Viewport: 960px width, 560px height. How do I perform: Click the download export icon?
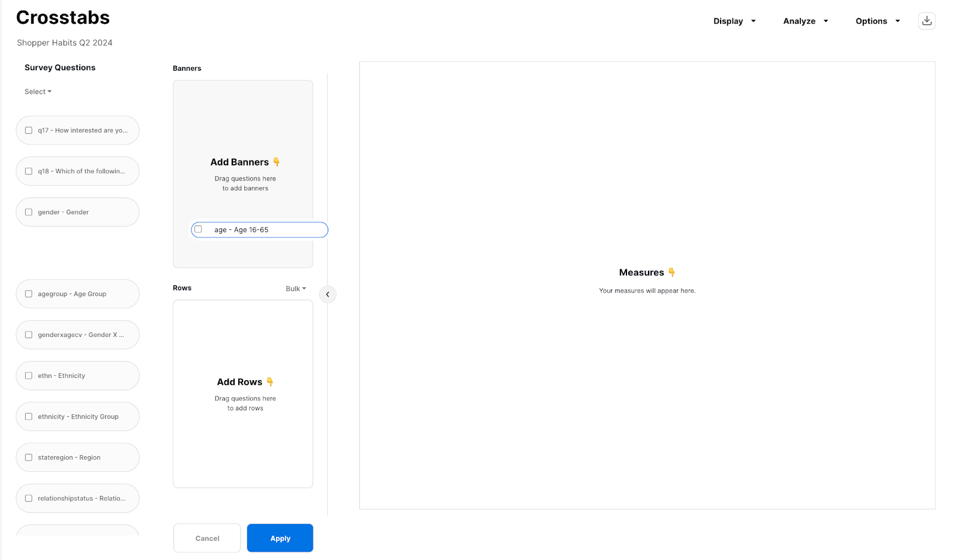click(x=926, y=21)
